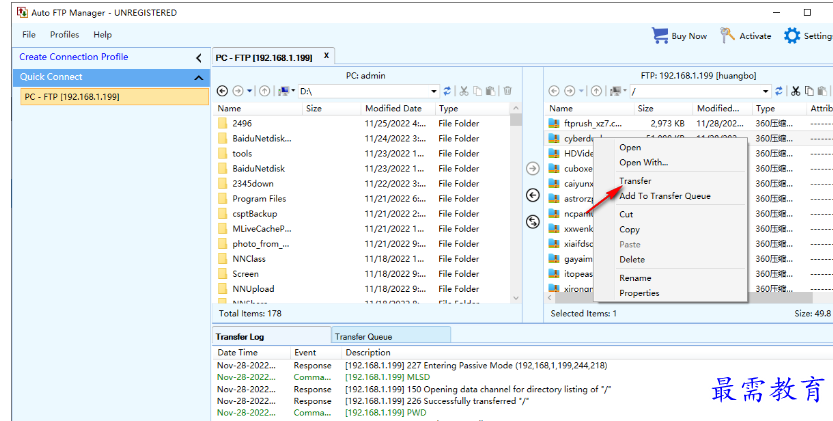
Task: Click the FTP pane server icon
Action: pos(616,91)
